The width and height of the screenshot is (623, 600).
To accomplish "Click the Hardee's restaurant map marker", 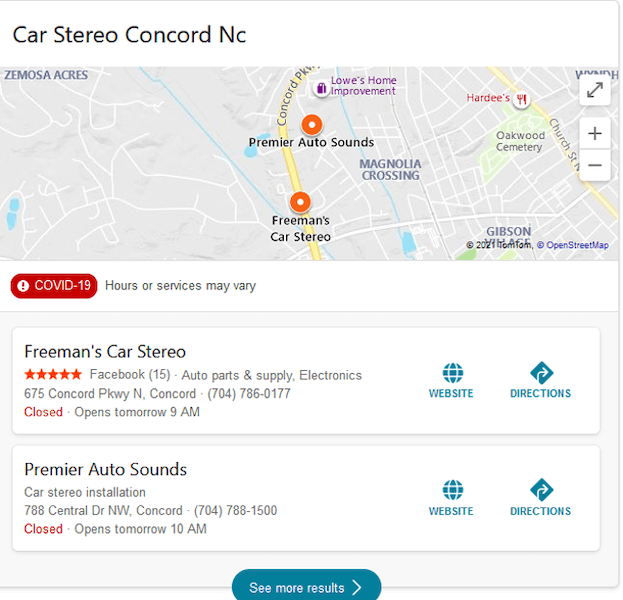I will 522,99.
